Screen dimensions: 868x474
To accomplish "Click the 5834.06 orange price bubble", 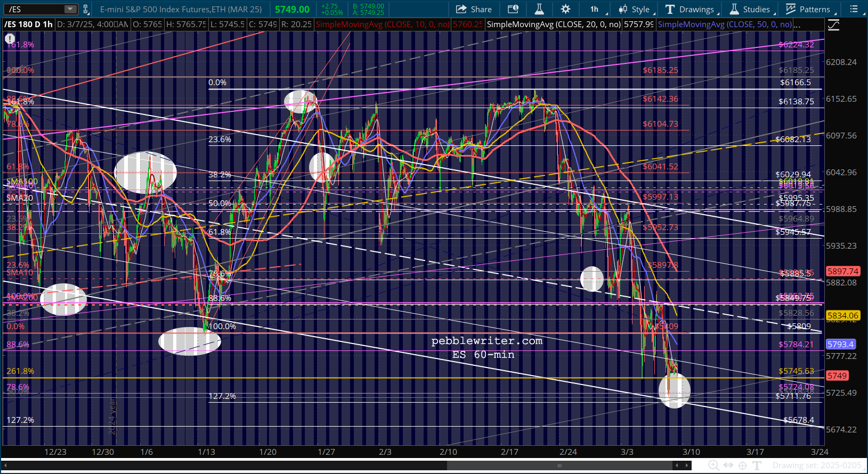I will tap(843, 316).
